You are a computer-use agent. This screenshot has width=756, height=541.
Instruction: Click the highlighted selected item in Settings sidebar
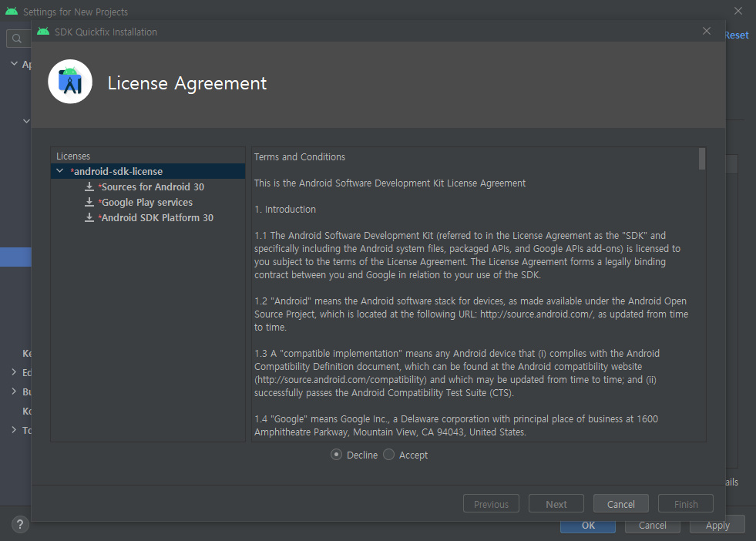15,257
